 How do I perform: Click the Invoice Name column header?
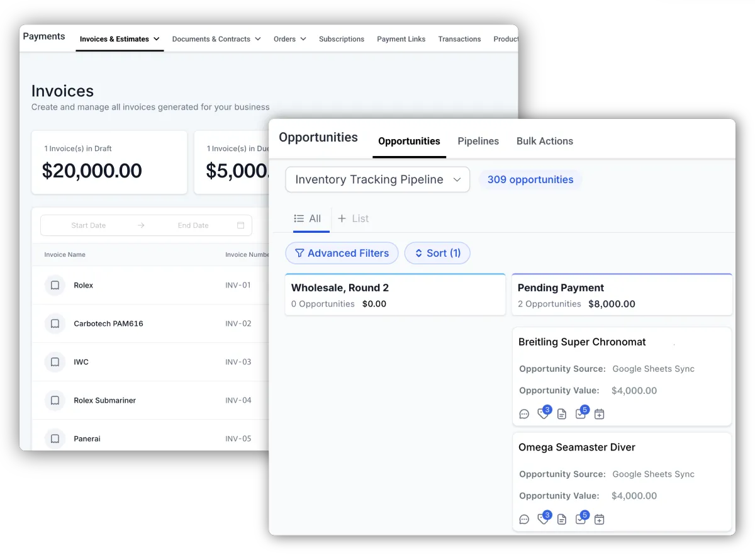(65, 255)
